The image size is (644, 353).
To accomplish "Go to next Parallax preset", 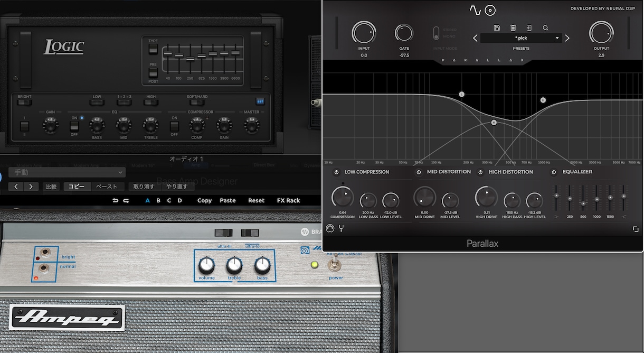I will tap(567, 38).
